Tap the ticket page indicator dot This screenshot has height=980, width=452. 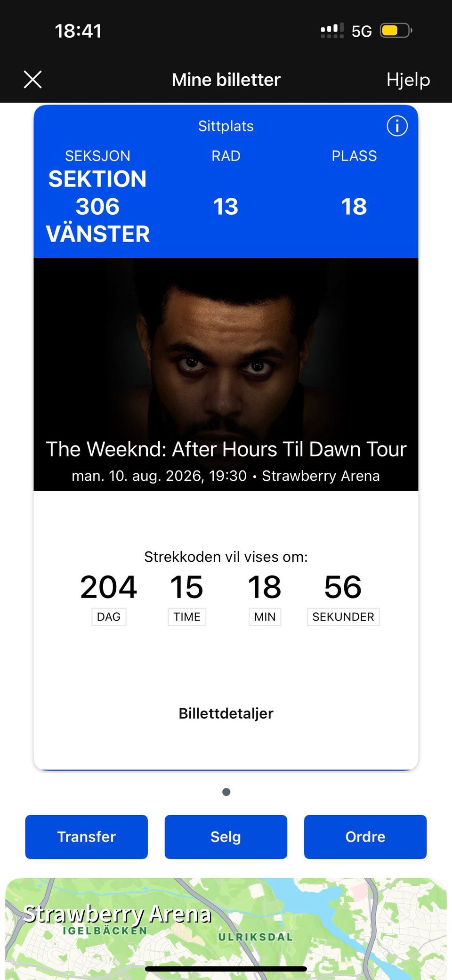coord(226,792)
